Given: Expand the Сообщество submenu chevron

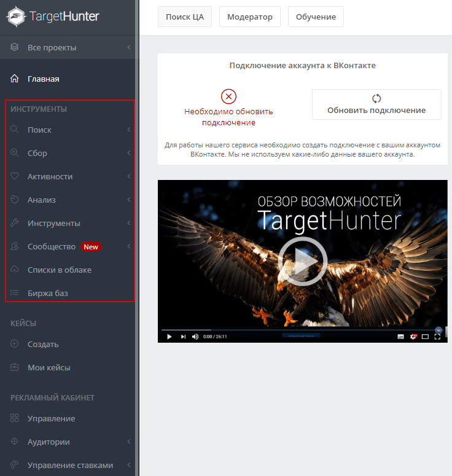Looking at the screenshot, I should tap(129, 246).
